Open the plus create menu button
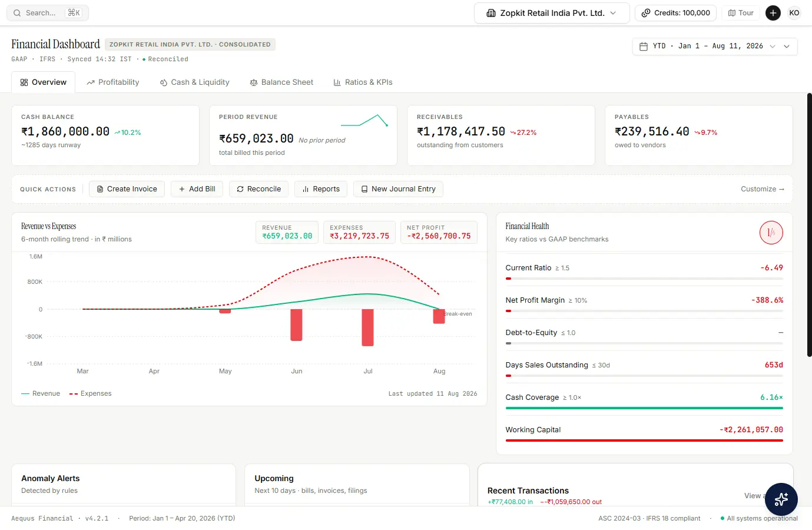 point(773,13)
